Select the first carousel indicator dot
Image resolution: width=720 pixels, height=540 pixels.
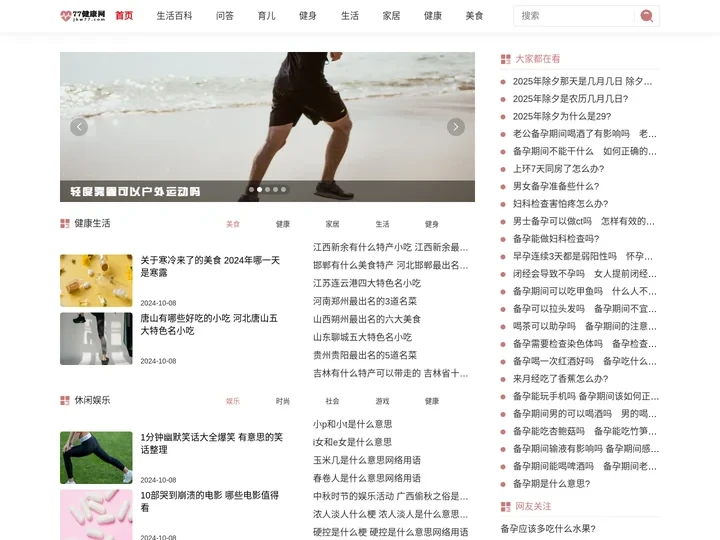point(251,189)
